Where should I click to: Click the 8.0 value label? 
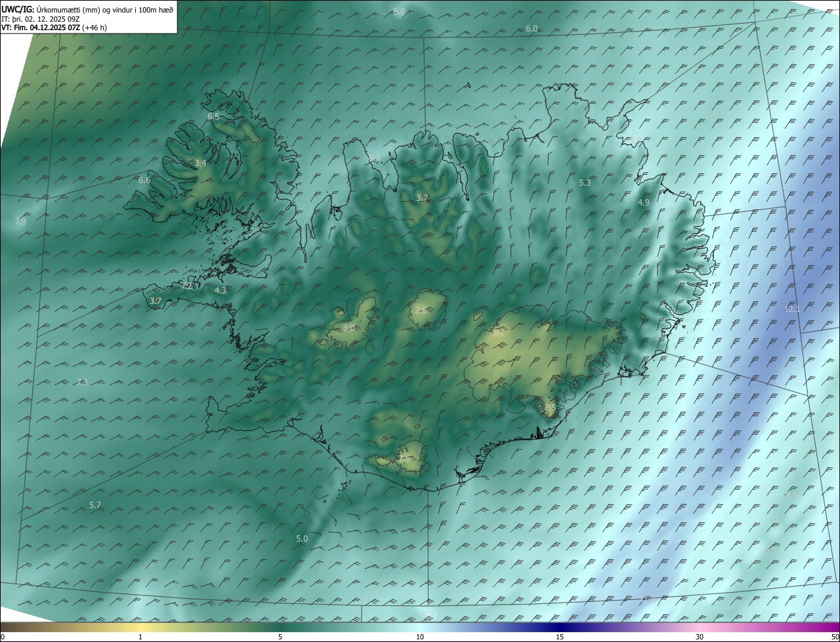pyautogui.click(x=399, y=12)
